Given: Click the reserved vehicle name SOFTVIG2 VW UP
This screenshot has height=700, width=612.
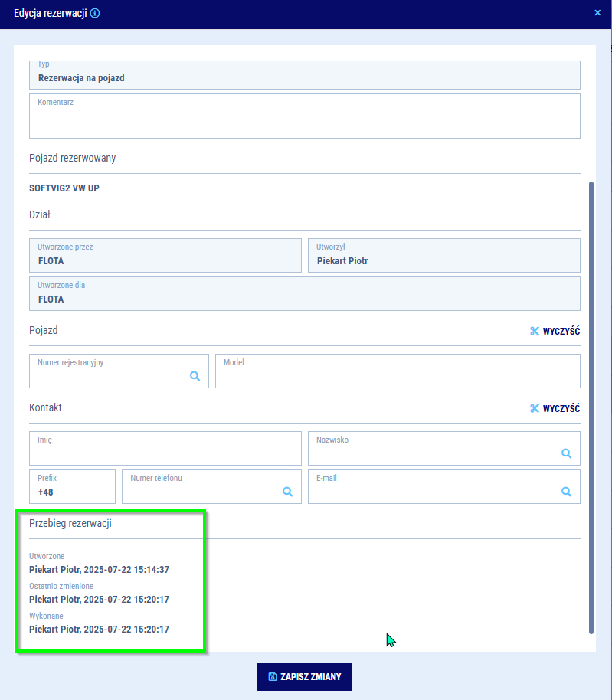Looking at the screenshot, I should click(x=64, y=188).
